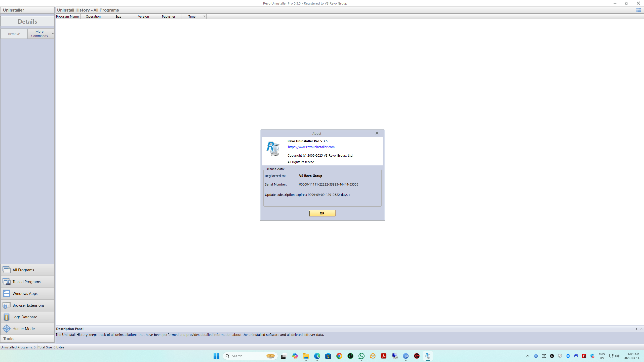The width and height of the screenshot is (644, 362).
Task: Click OK in the About dialog
Action: click(322, 213)
